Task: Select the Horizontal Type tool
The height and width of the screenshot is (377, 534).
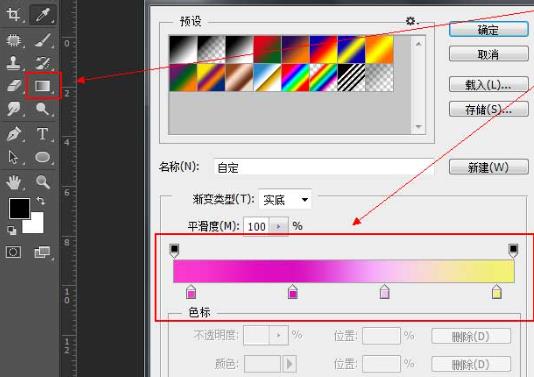Action: [43, 134]
